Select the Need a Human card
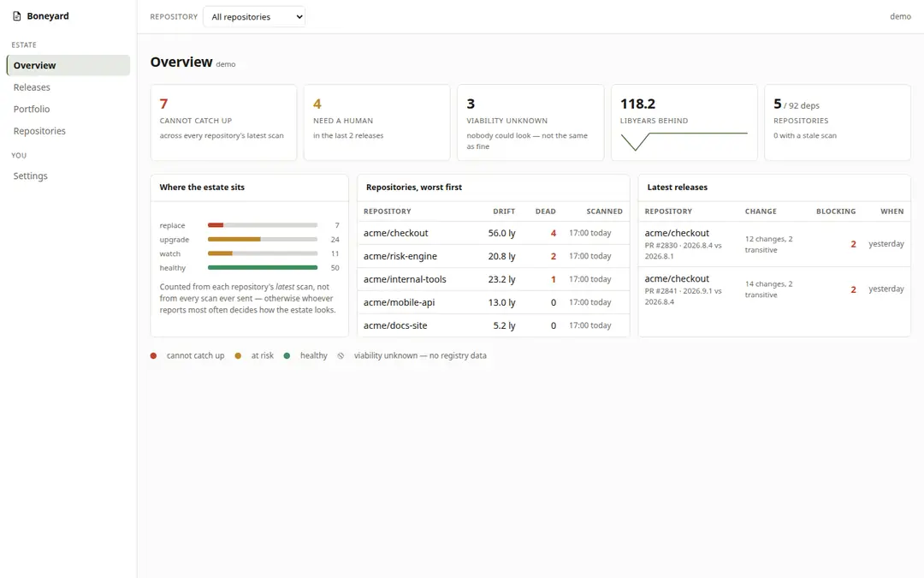The image size is (924, 578). (x=376, y=122)
